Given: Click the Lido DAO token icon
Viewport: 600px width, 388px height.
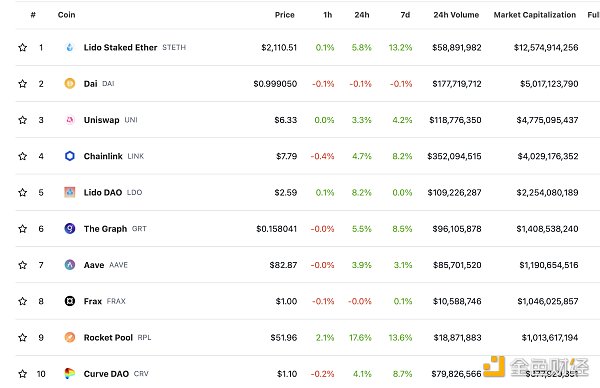Looking at the screenshot, I should tap(70, 192).
